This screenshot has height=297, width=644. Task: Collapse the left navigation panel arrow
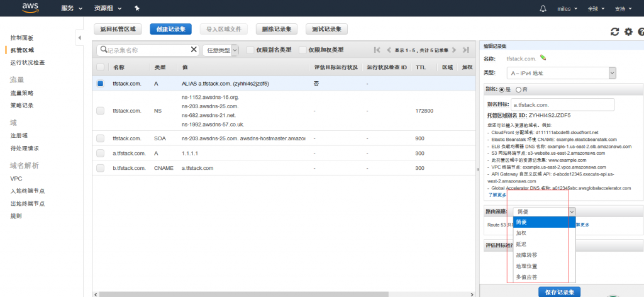79,38
